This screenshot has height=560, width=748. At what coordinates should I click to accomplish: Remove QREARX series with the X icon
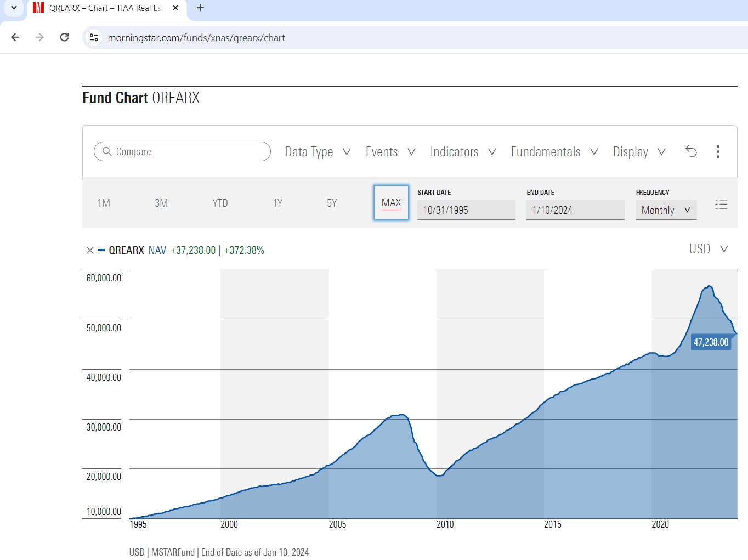90,250
